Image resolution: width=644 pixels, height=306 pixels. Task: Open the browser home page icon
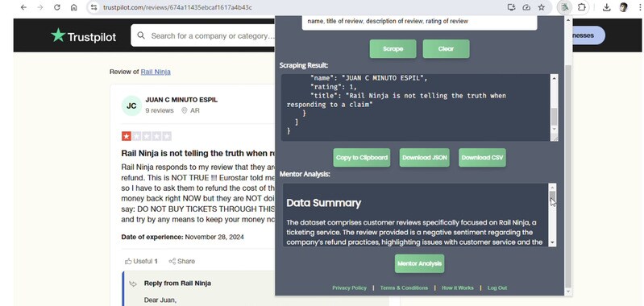click(74, 7)
